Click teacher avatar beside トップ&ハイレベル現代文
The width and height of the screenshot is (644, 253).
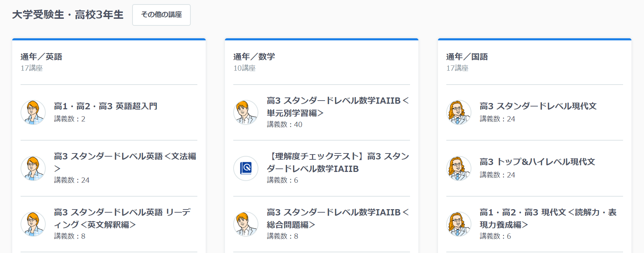click(459, 168)
